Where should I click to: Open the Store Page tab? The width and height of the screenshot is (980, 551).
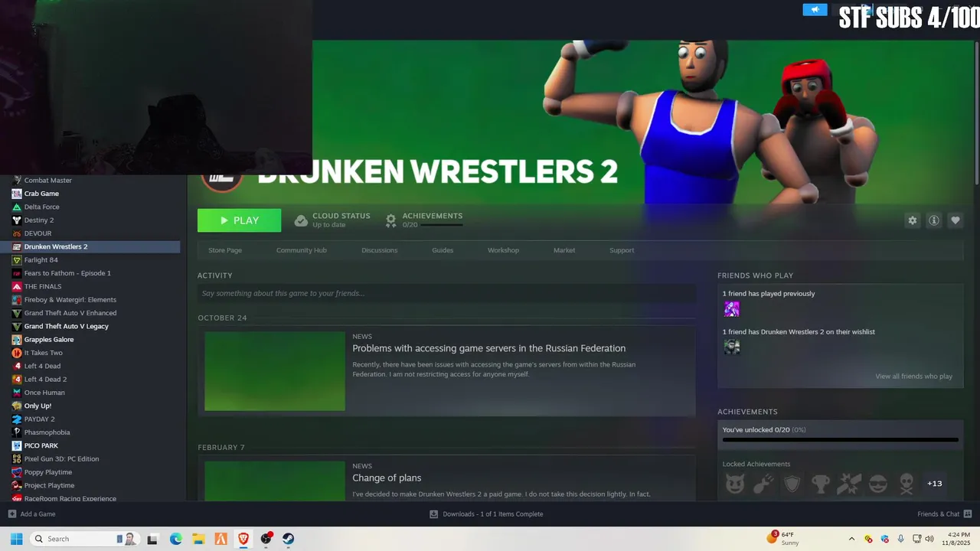pos(225,250)
